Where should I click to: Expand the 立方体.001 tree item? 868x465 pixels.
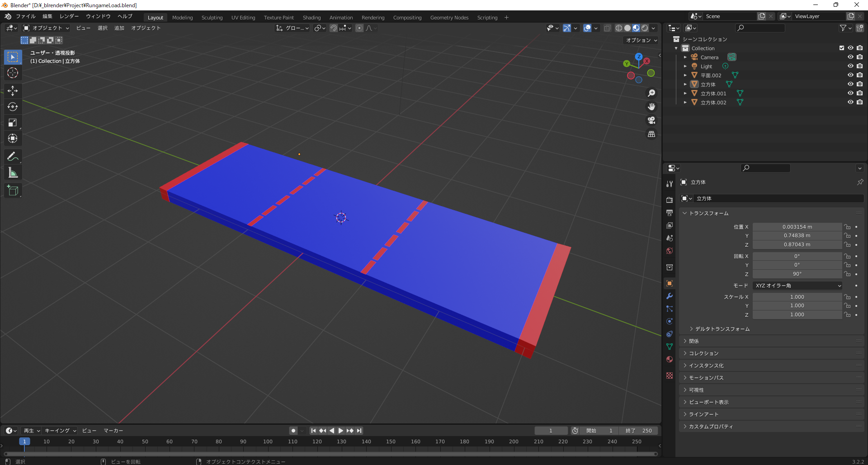tap(685, 93)
